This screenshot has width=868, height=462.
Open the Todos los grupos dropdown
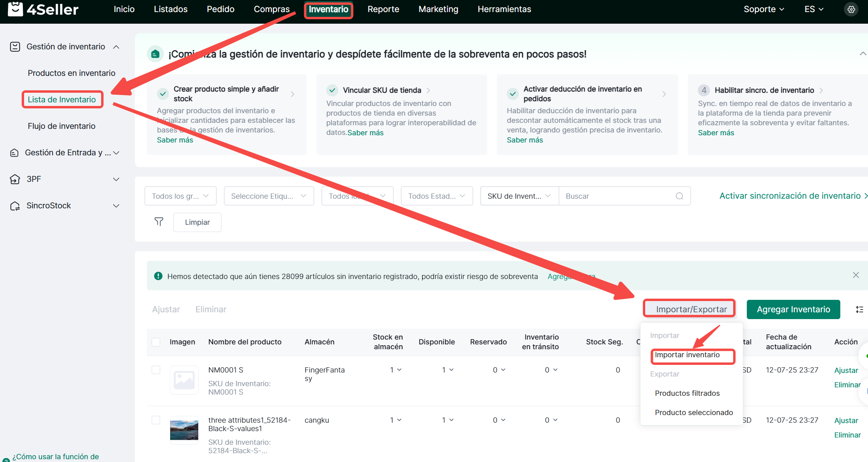[180, 196]
